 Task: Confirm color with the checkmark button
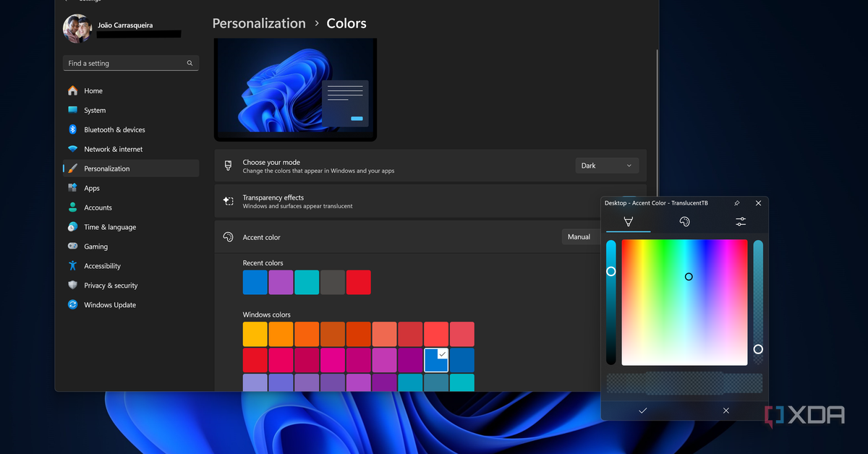(x=643, y=411)
